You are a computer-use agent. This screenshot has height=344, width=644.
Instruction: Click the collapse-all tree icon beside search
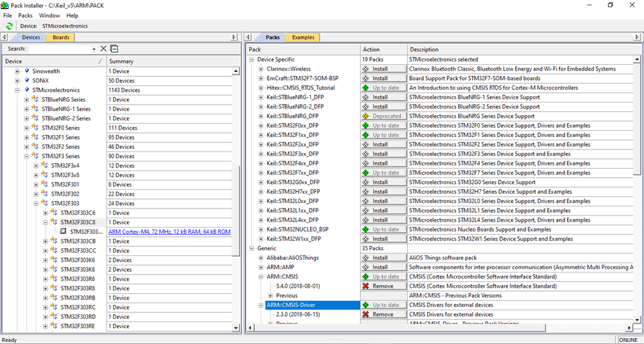[x=114, y=48]
